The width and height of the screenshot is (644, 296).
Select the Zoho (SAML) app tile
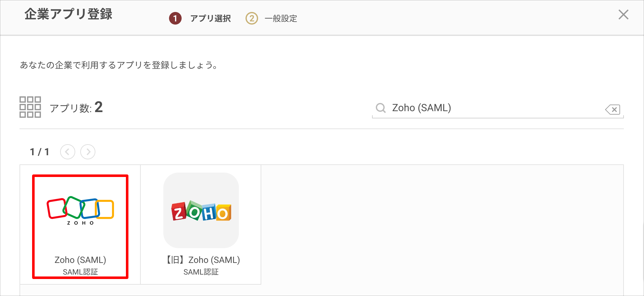point(80,225)
